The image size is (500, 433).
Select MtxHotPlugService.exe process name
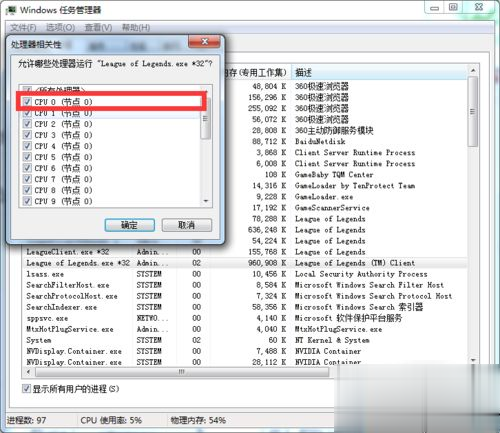coord(70,329)
